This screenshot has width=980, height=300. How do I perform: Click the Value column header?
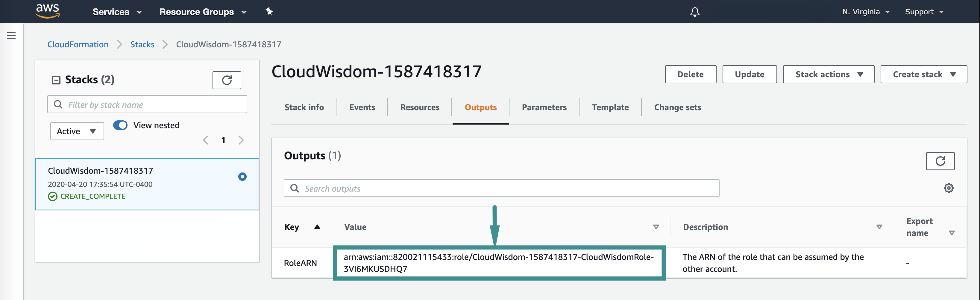(x=355, y=227)
